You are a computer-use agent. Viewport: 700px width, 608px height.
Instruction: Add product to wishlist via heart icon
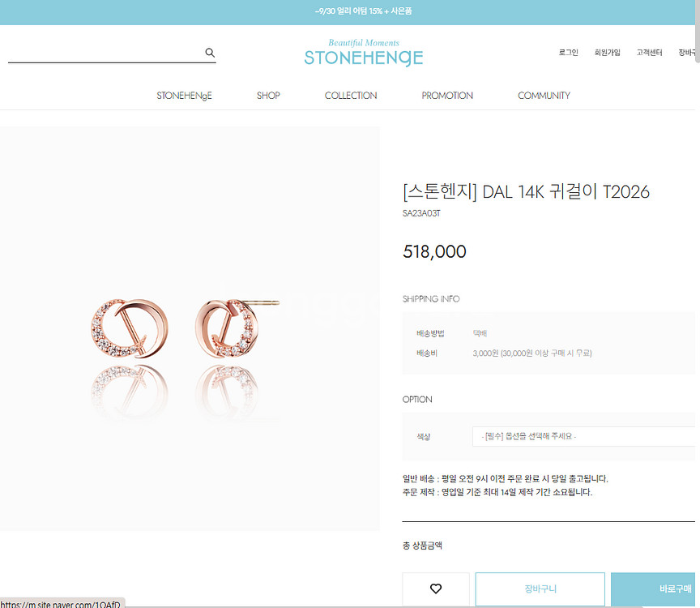click(436, 589)
